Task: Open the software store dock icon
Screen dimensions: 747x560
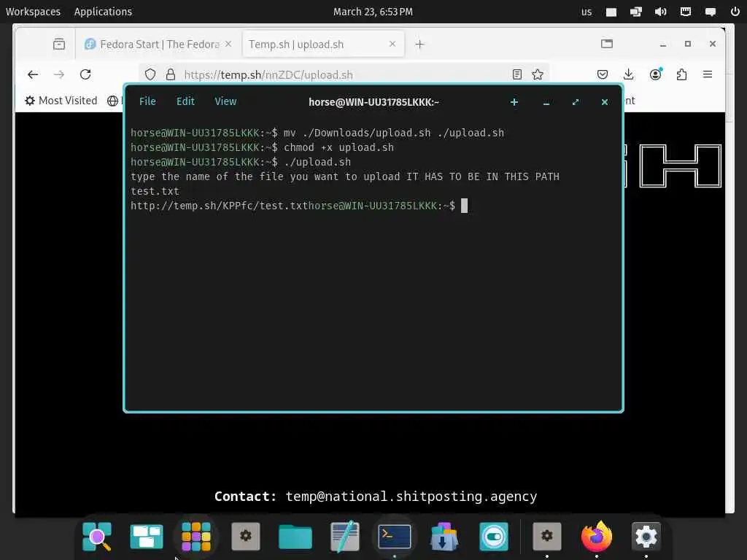Action: pyautogui.click(x=444, y=536)
